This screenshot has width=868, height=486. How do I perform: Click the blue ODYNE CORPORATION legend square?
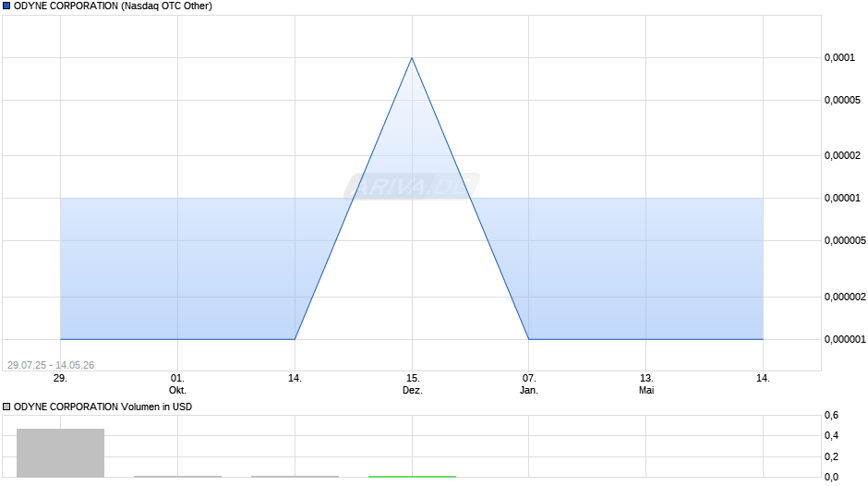pos(6,6)
